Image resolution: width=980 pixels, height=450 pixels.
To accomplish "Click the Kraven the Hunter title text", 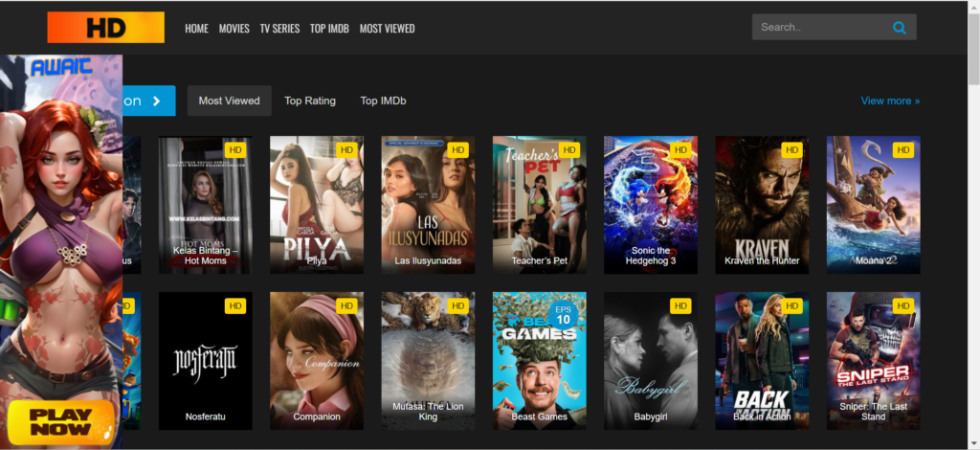I will (762, 260).
